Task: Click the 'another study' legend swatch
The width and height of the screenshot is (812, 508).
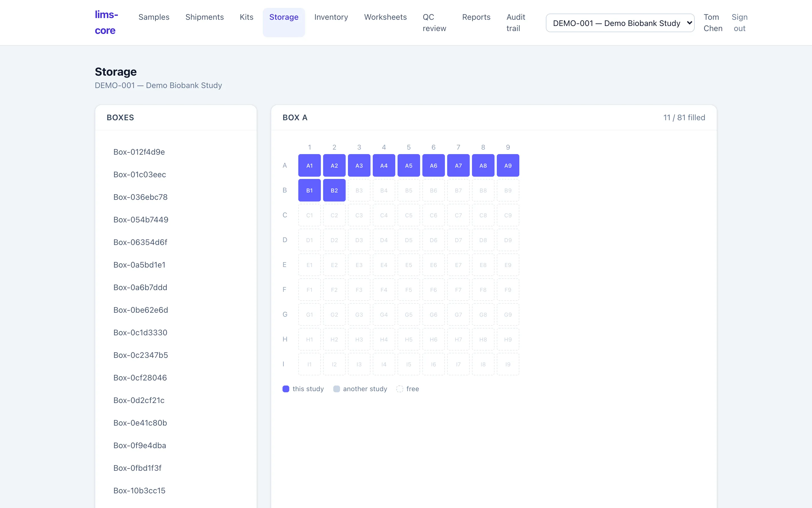Action: click(x=336, y=389)
